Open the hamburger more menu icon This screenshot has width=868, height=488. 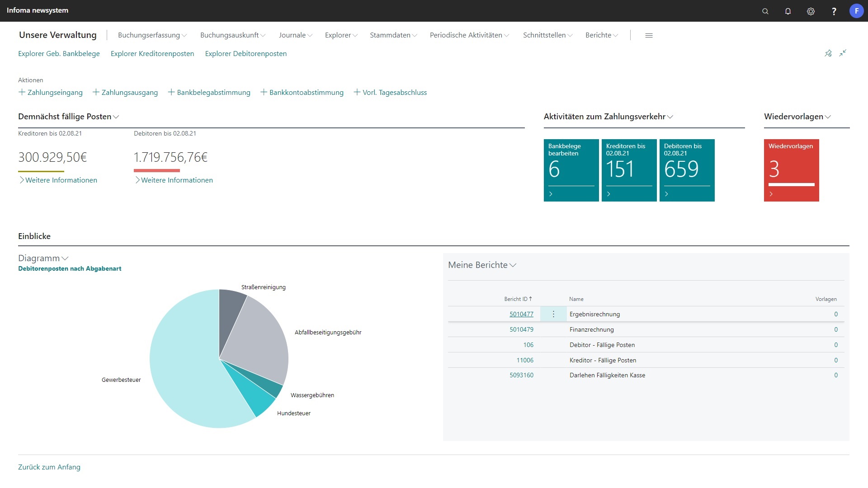(x=649, y=35)
